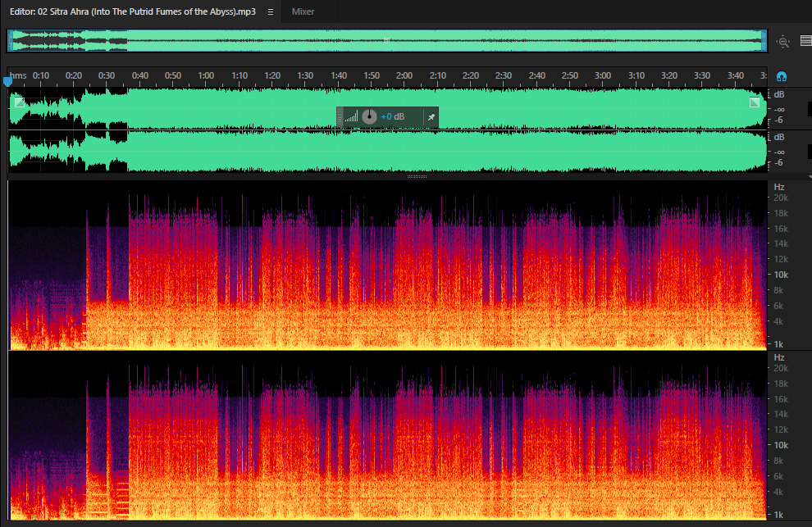Click the 1:30 mark on the timeline
The image size is (812, 527).
tap(305, 75)
